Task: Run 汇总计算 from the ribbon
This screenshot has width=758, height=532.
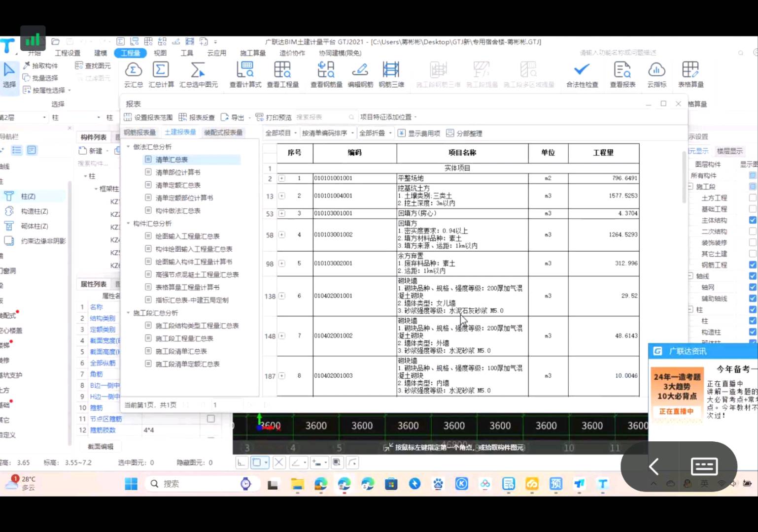Action: [x=161, y=75]
